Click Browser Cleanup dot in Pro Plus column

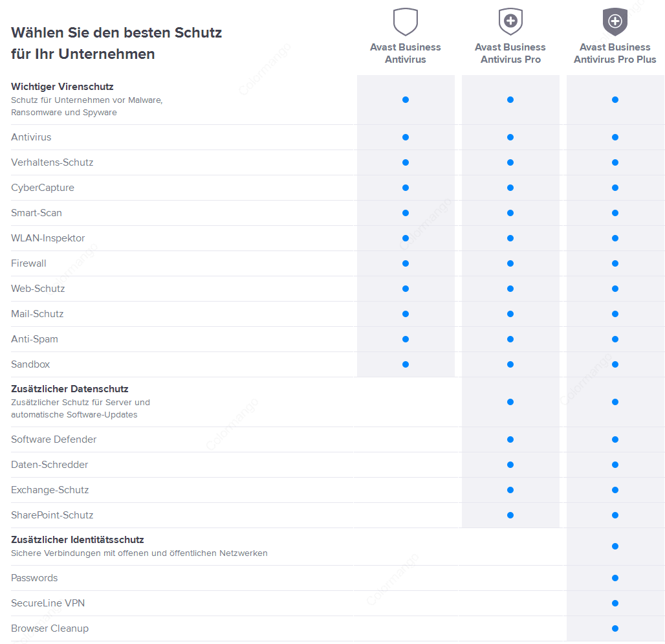[615, 628]
